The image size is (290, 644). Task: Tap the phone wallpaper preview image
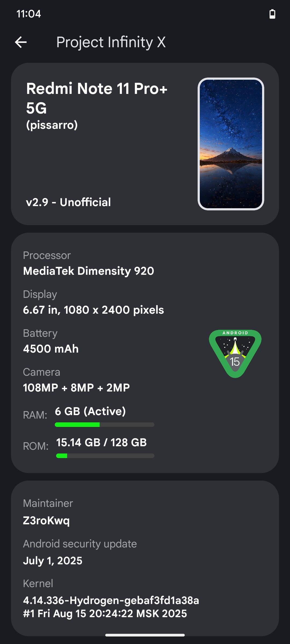coord(231,144)
